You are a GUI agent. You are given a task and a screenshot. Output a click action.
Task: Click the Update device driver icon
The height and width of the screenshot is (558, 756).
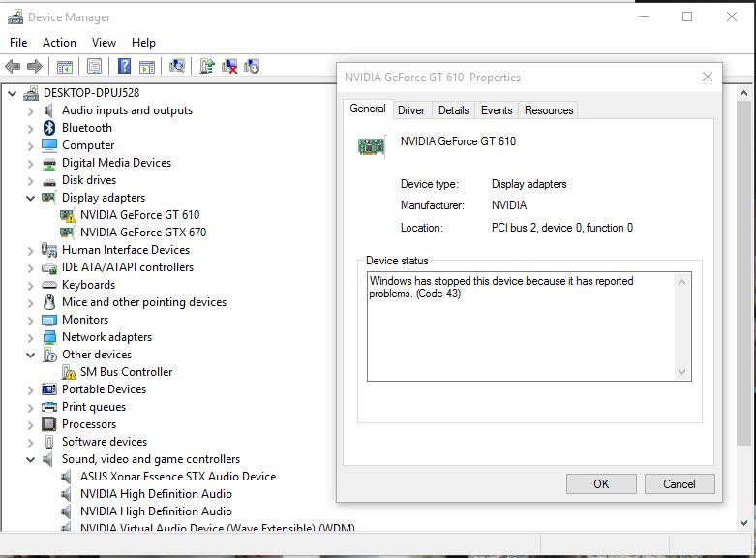[207, 66]
